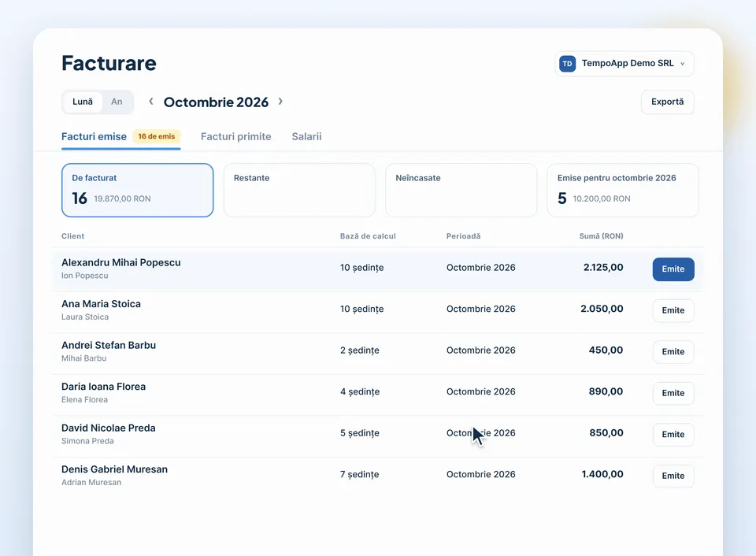Screen dimensions: 756x556
Task: Click client name David Nicolae Preda
Action: click(x=109, y=428)
